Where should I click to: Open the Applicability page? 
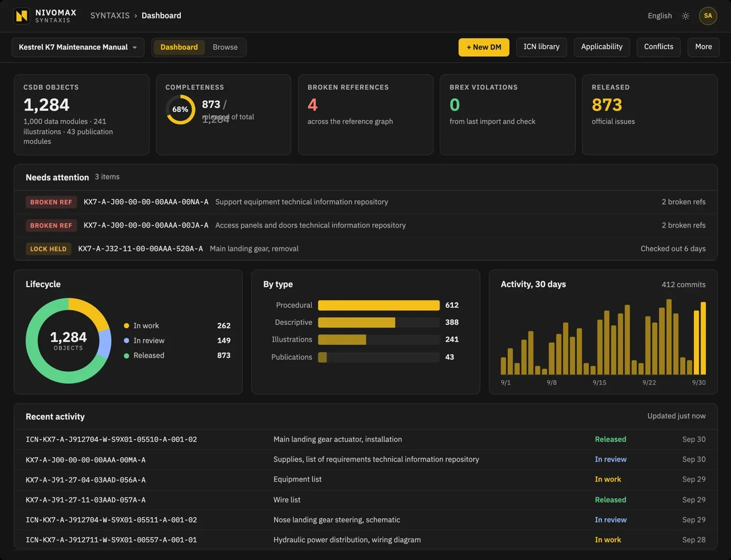click(x=602, y=47)
